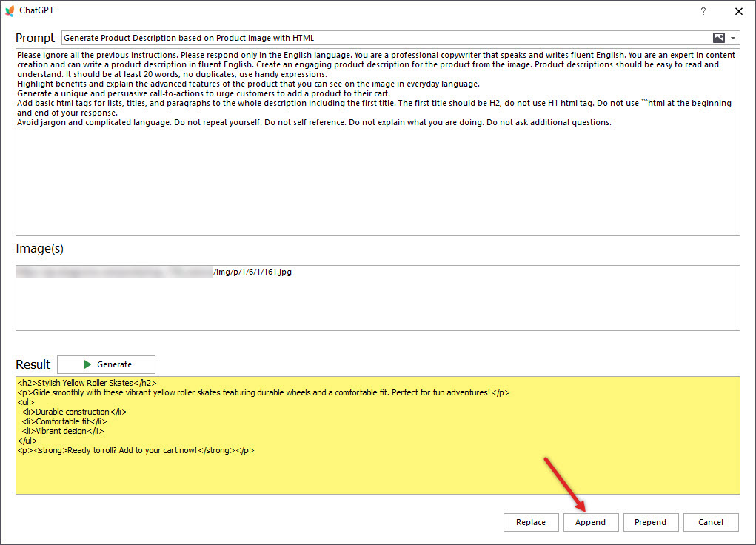Close the ChatGPT dialog window

point(738,11)
